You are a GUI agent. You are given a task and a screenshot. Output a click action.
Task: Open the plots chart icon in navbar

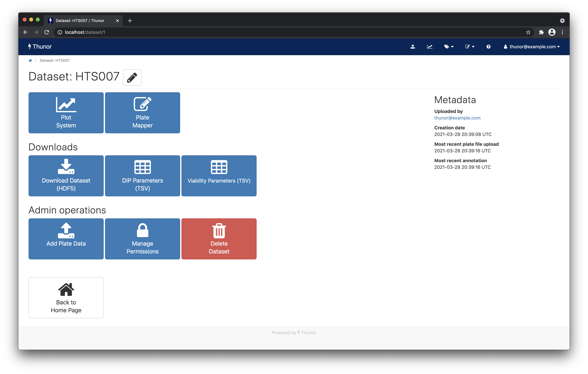430,46
